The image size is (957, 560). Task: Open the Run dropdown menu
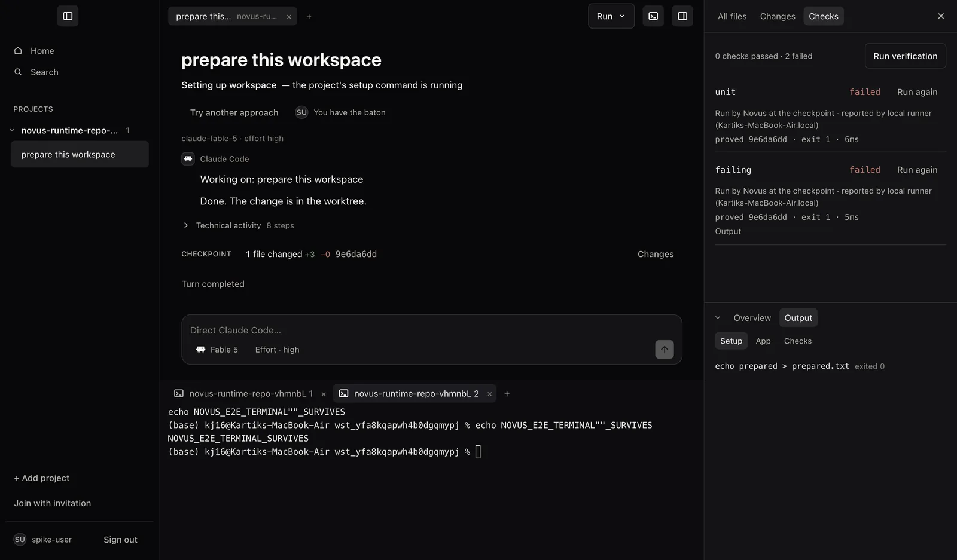611,16
